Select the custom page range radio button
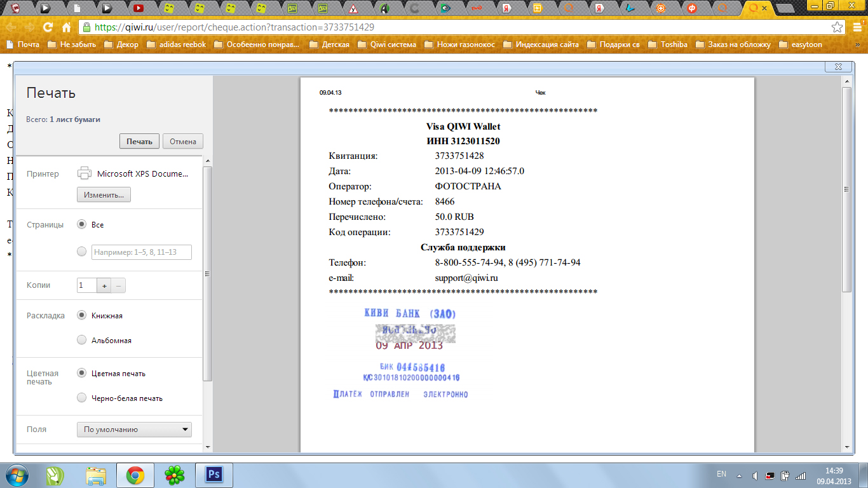The width and height of the screenshot is (868, 488). point(81,252)
